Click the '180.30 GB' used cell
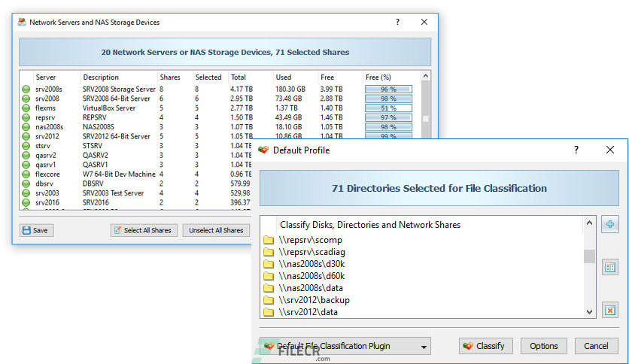This screenshot has width=629, height=364. [x=290, y=89]
